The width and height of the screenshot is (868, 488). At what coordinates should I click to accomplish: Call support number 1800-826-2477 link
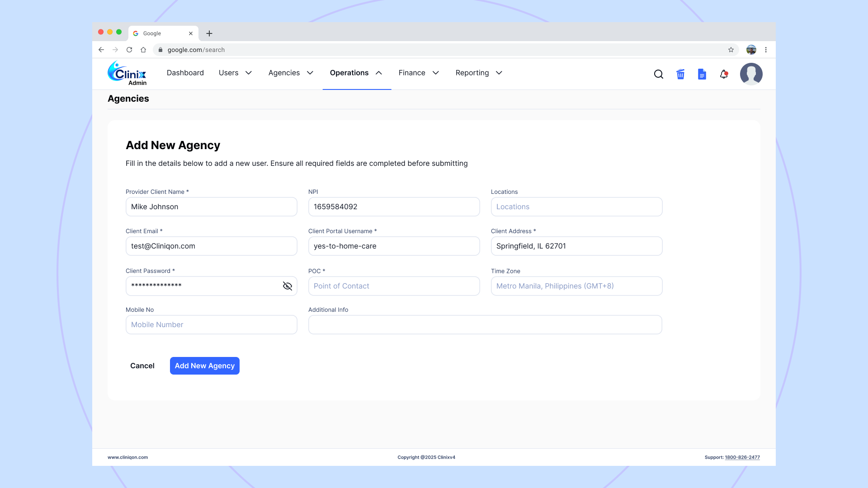pyautogui.click(x=742, y=457)
